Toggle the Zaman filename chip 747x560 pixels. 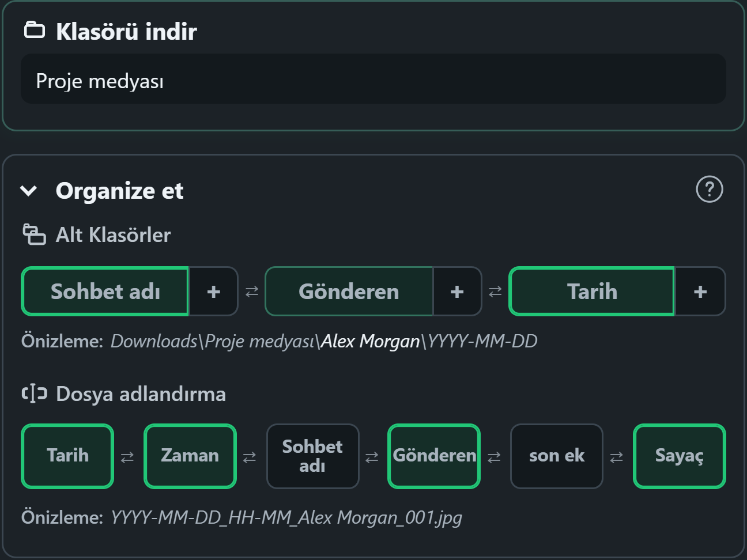(190, 456)
